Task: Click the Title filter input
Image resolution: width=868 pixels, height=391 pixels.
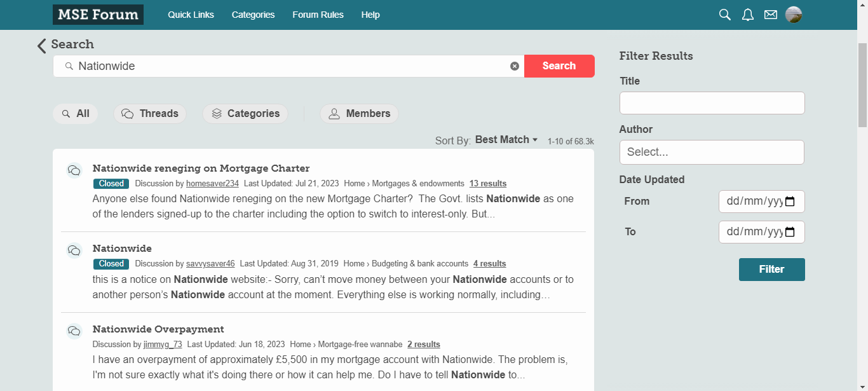Action: click(x=712, y=103)
